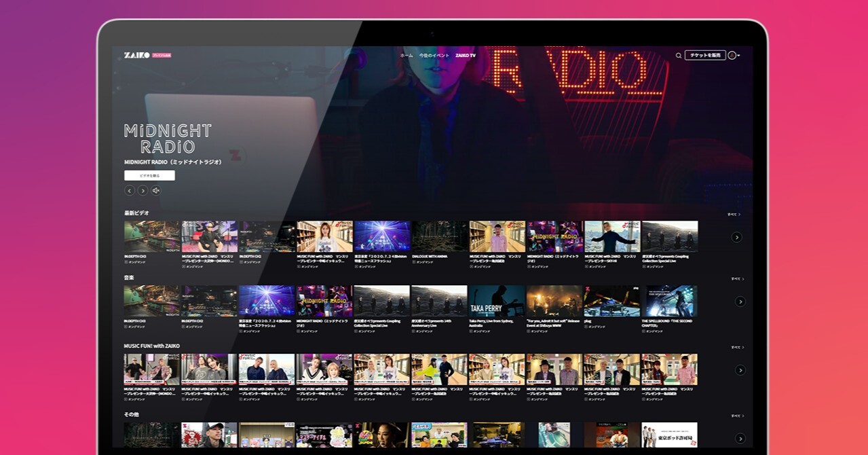The width and height of the screenshot is (868, 455).
Task: Open DIALOGUE WITH ANIMA thumbnail in 最新ビデオ
Action: (439, 236)
